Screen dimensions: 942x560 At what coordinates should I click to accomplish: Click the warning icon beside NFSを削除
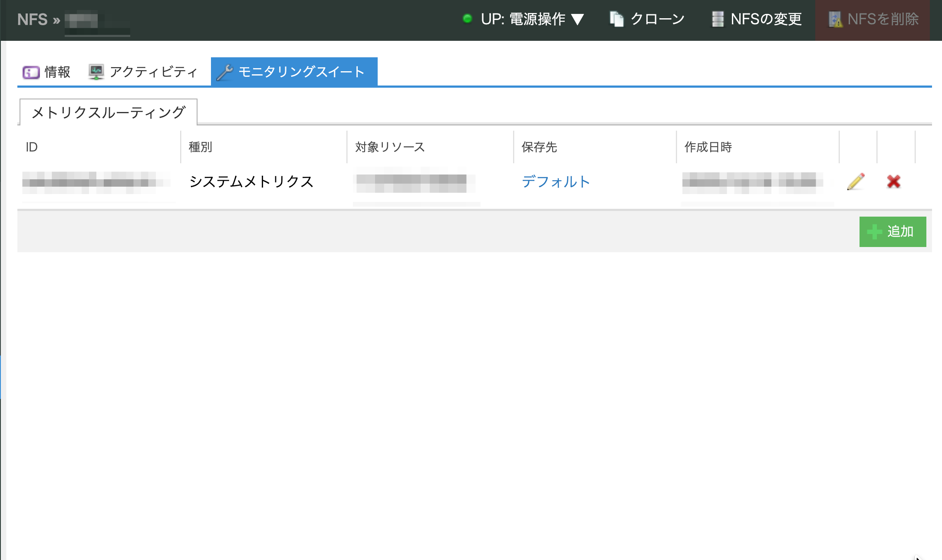[835, 20]
